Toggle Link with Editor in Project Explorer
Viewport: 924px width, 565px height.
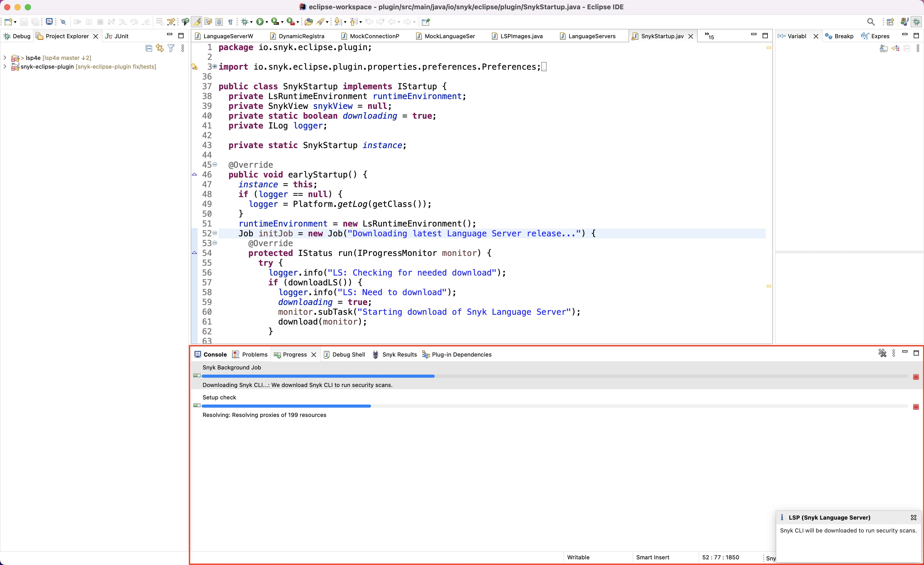point(160,48)
